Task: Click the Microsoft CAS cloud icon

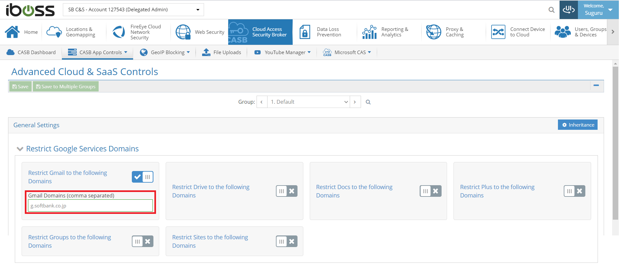Action: [x=327, y=52]
